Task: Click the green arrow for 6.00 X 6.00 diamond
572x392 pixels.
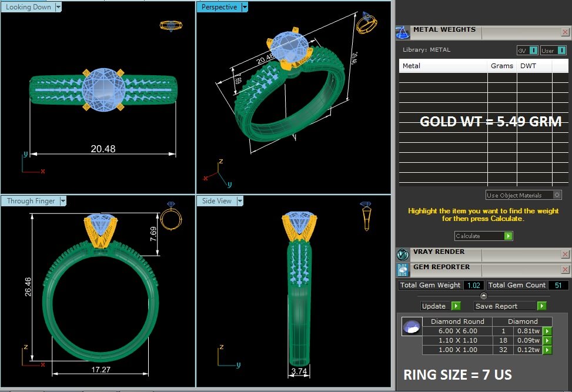Action: pos(547,331)
